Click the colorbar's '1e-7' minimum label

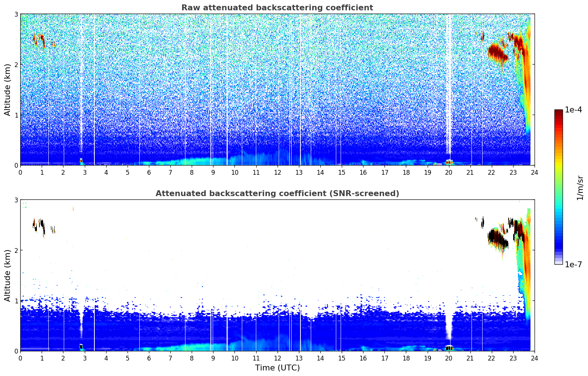(x=573, y=264)
